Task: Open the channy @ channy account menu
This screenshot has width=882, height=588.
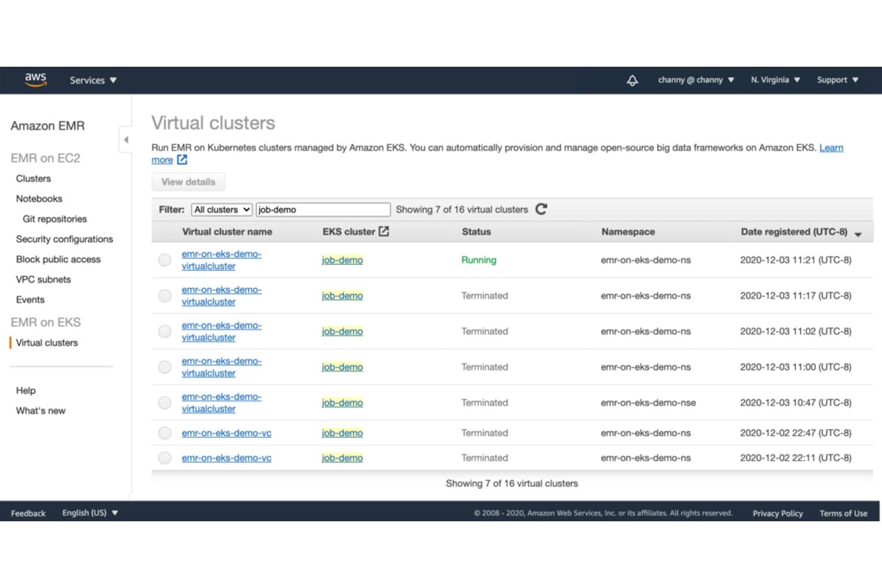Action: (695, 80)
